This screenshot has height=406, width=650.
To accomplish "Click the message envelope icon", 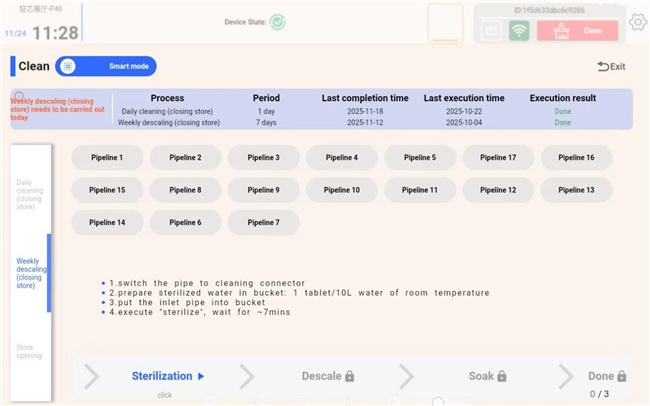I will pyautogui.click(x=492, y=30).
